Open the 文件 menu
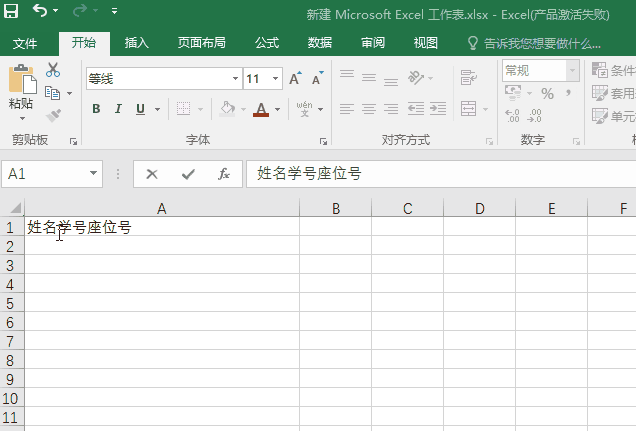 click(25, 43)
